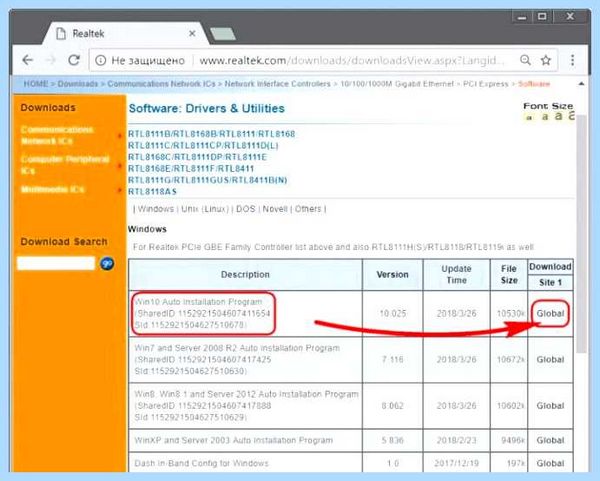Click the Download Search go button

107,263
